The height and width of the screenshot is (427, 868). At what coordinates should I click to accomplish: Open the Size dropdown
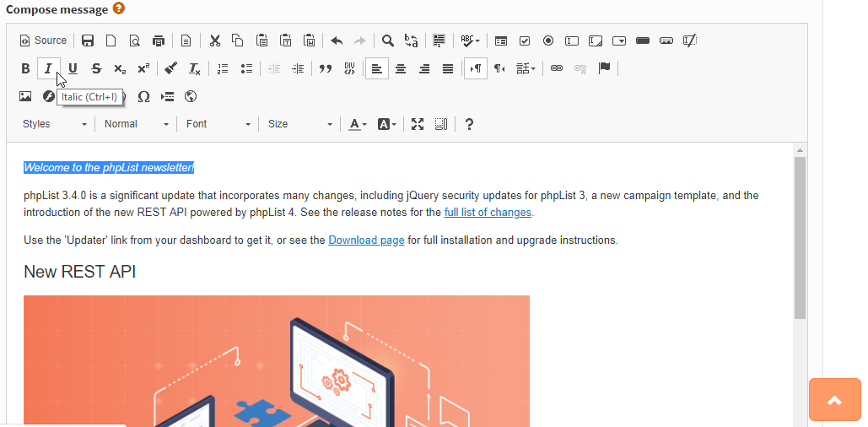coord(299,124)
